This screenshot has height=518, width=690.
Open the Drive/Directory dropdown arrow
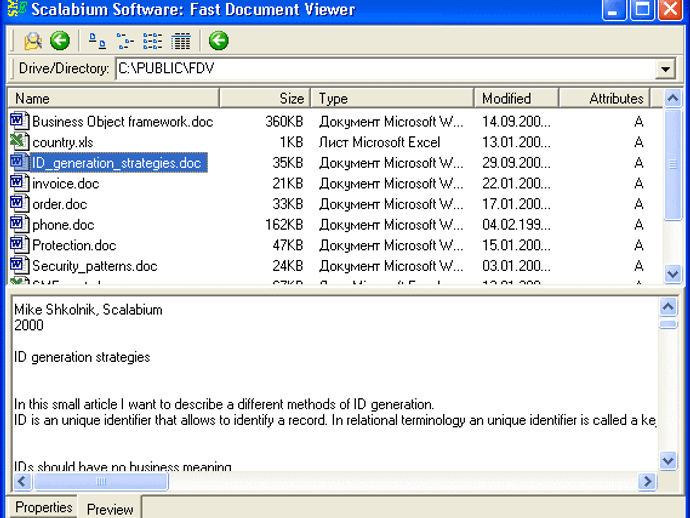pos(665,69)
